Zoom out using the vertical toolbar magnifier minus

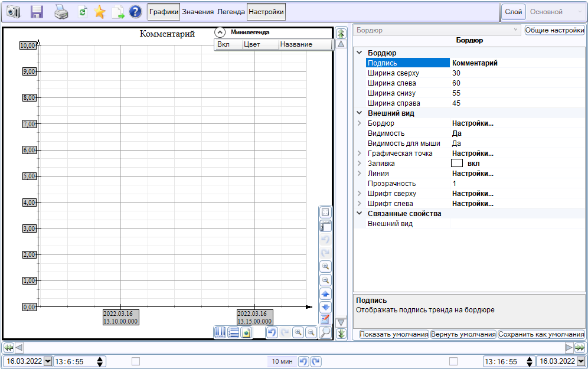pyautogui.click(x=325, y=280)
